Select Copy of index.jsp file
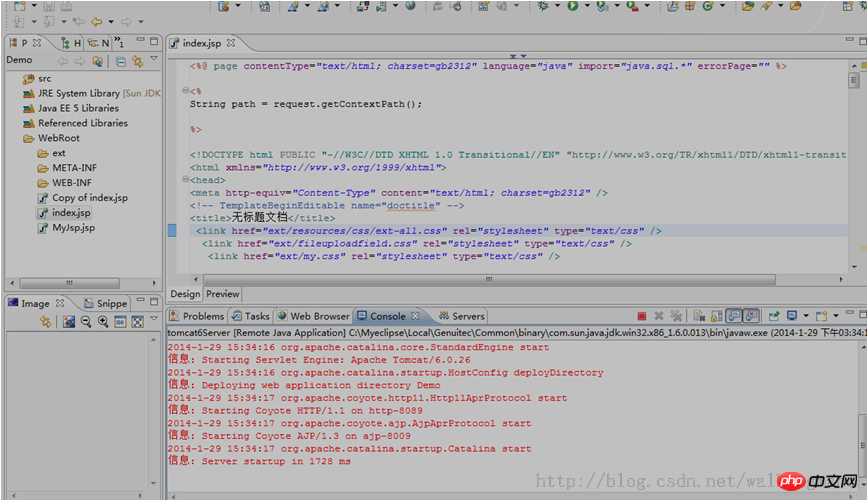 tap(82, 198)
